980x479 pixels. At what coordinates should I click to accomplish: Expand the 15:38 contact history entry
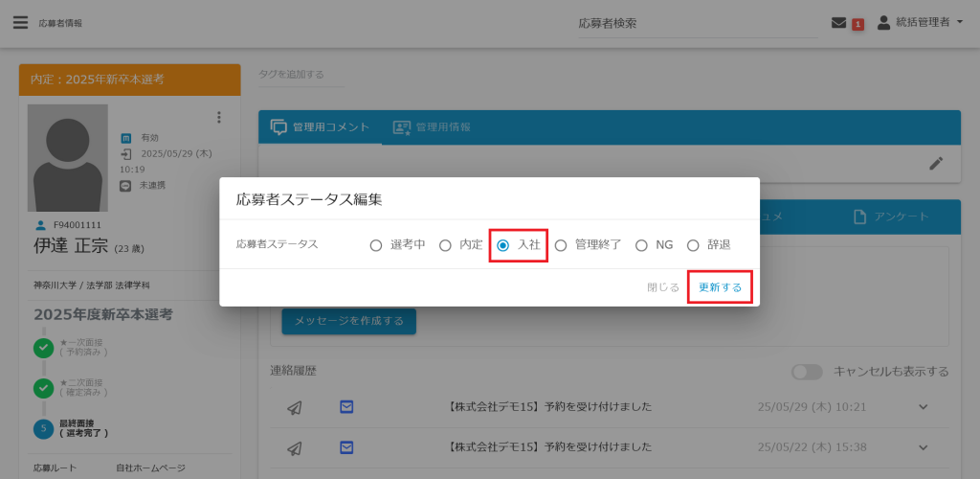923,446
